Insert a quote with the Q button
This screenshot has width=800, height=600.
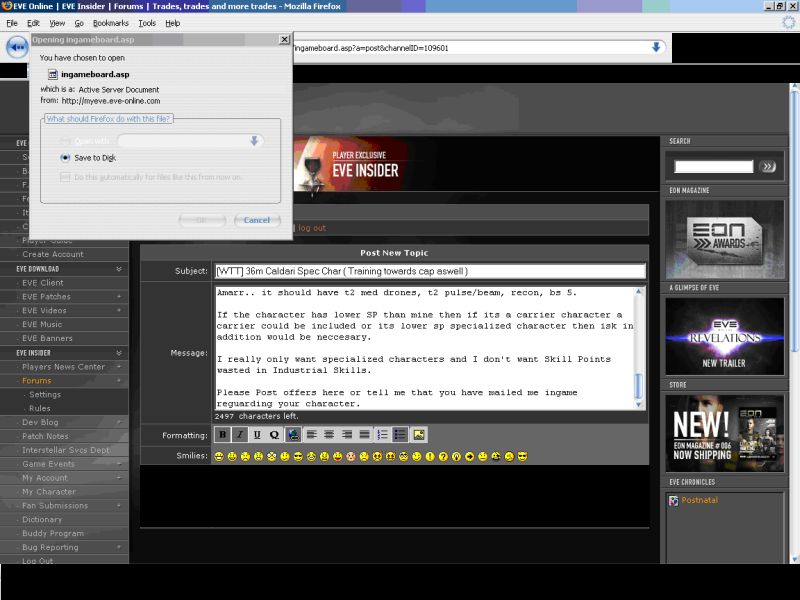click(274, 435)
